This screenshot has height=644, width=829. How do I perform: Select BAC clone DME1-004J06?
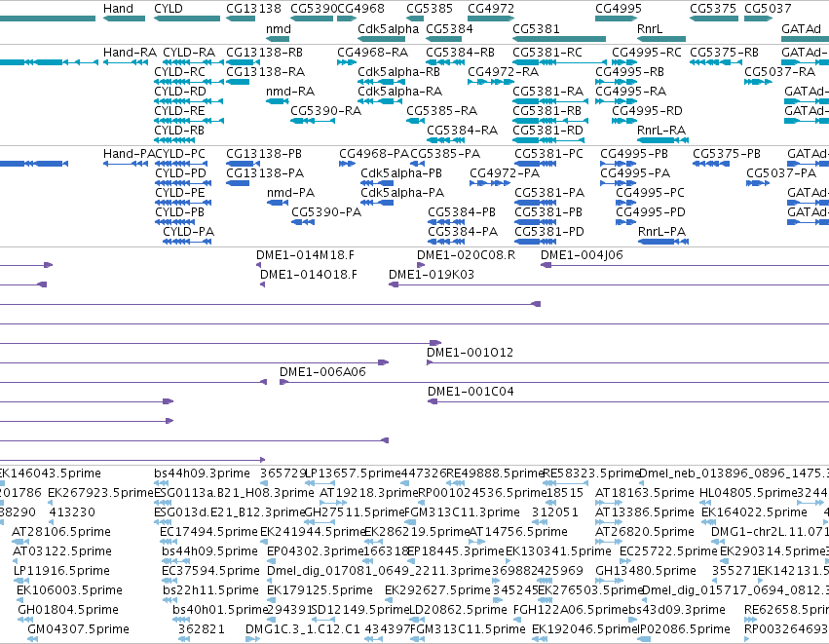(x=582, y=255)
